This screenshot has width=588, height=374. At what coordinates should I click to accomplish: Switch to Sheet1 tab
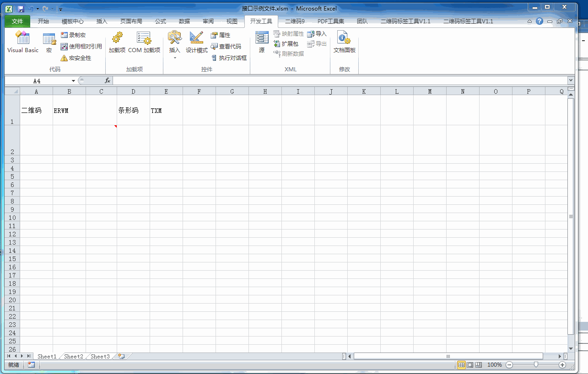point(47,356)
